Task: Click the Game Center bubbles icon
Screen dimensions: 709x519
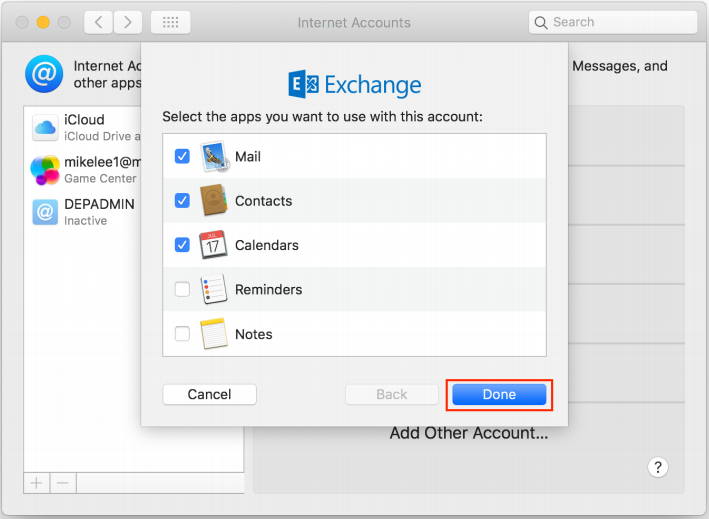Action: [x=45, y=170]
